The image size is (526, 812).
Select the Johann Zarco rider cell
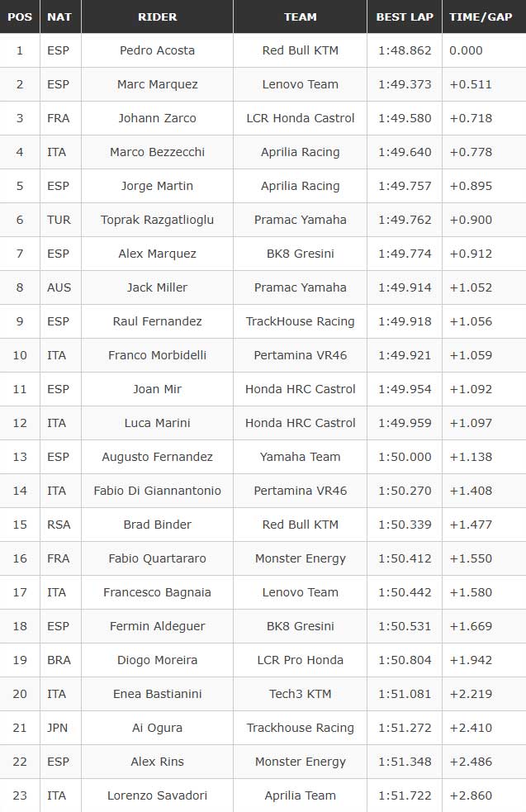[x=157, y=118]
